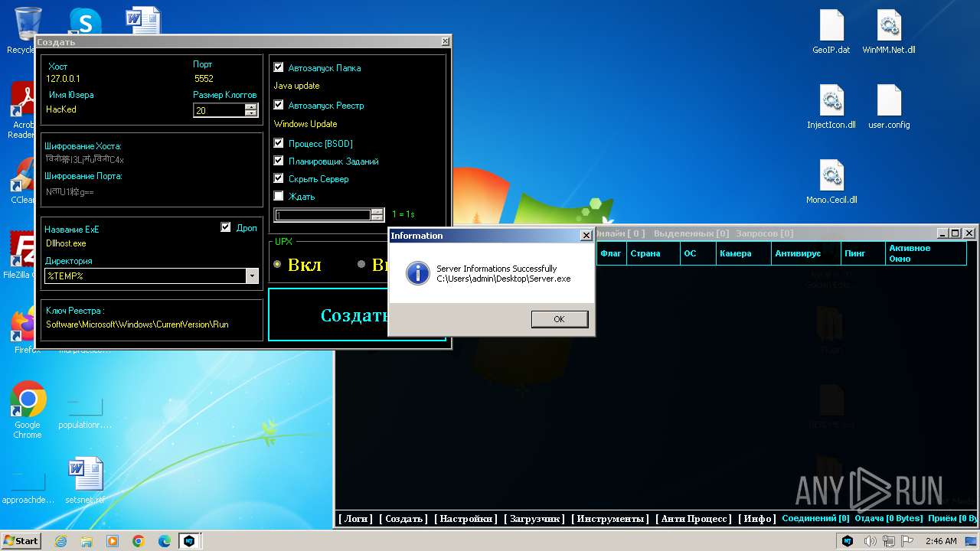Select FileZilla desktop shortcut
The height and width of the screenshot is (551, 980).
coord(21,256)
